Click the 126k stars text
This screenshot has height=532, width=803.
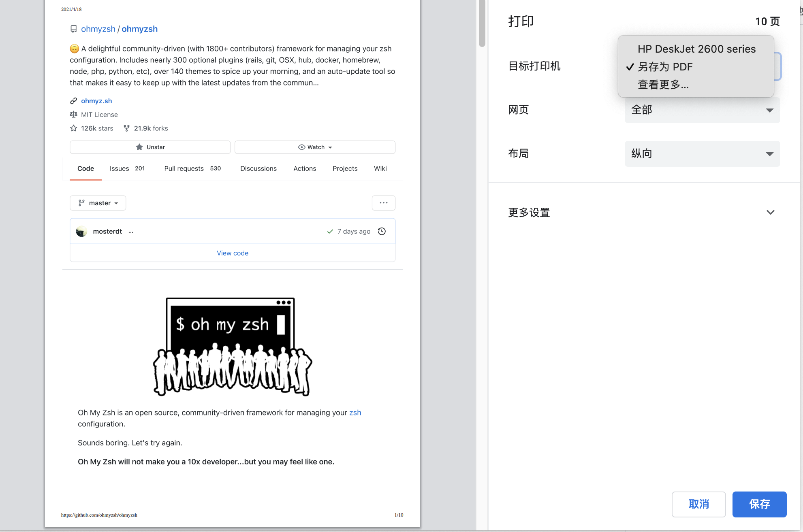pyautogui.click(x=97, y=128)
